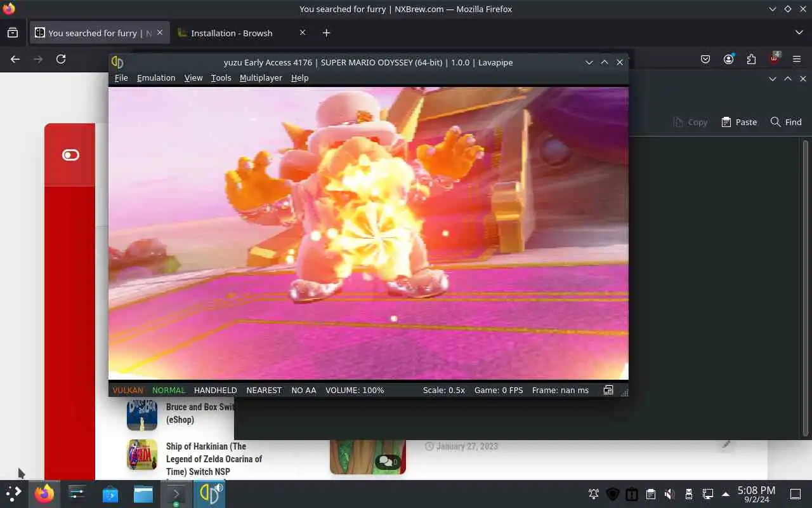This screenshot has height=508, width=812.
Task: Open the Multiplayer menu in yuzu
Action: click(261, 77)
